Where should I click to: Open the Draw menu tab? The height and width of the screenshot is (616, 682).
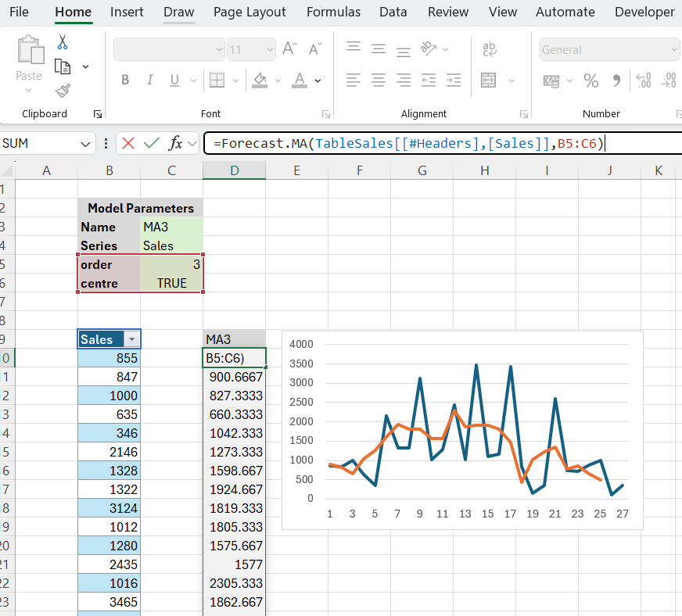178,12
